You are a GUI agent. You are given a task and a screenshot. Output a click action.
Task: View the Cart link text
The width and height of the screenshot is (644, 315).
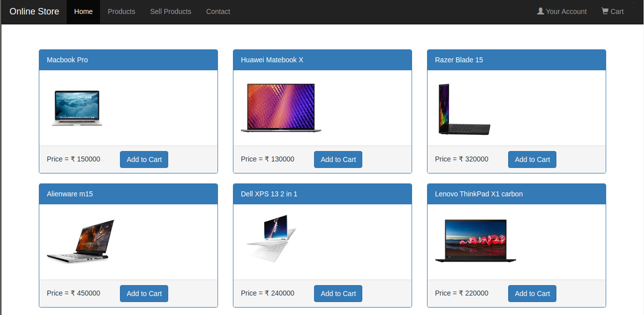click(x=617, y=11)
